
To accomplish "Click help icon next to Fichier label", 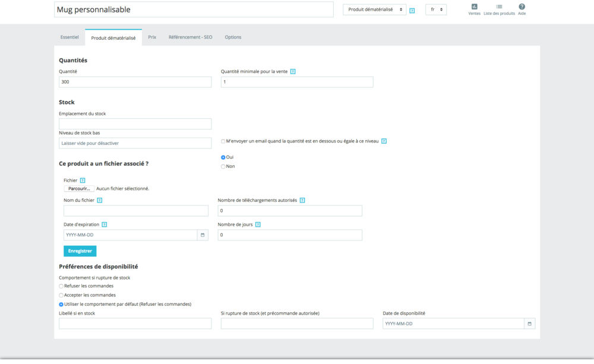I will pos(83,181).
